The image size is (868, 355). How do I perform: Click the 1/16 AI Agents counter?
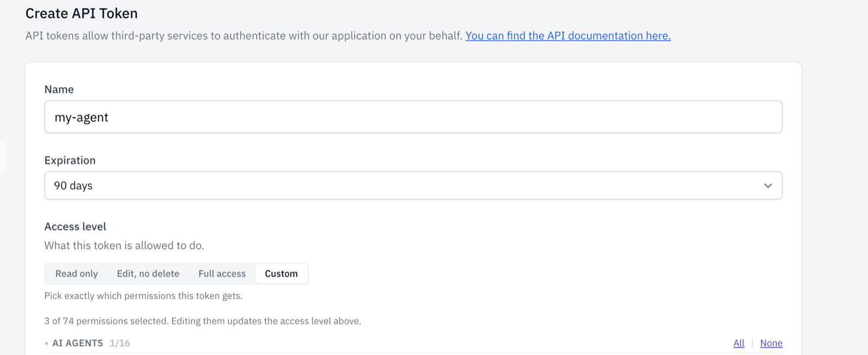click(120, 343)
